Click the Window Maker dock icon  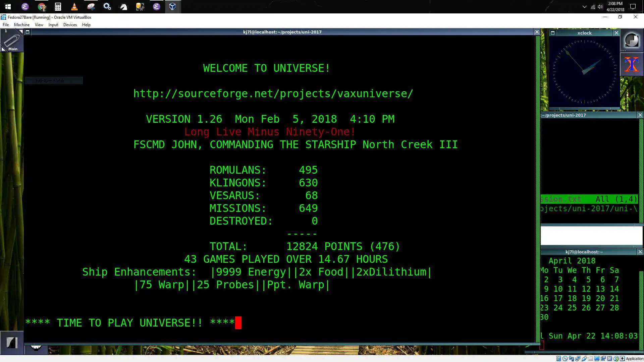point(632,40)
